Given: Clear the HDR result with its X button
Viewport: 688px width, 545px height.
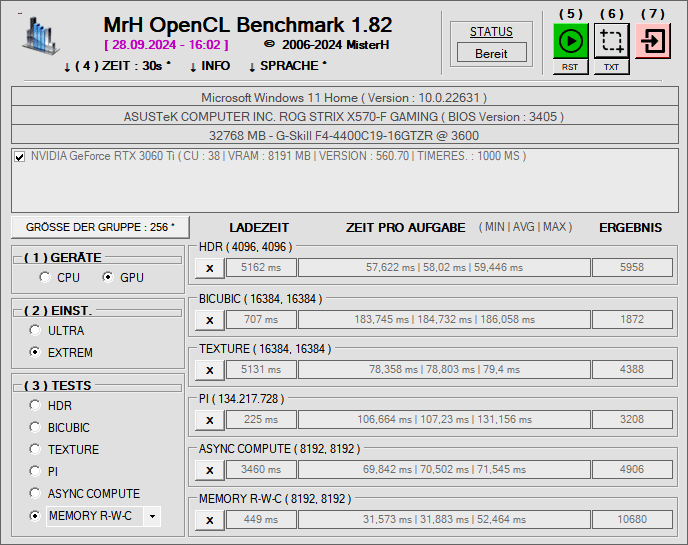Looking at the screenshot, I should pyautogui.click(x=210, y=268).
